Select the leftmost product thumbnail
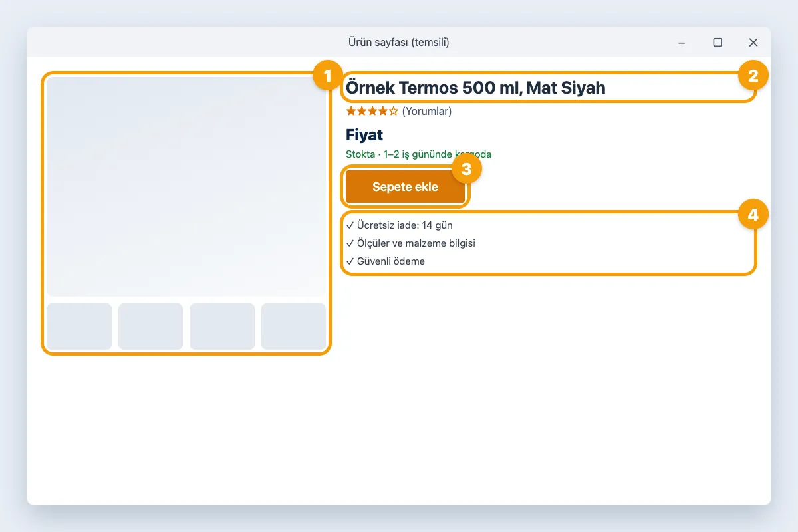This screenshot has width=798, height=532. click(79, 327)
